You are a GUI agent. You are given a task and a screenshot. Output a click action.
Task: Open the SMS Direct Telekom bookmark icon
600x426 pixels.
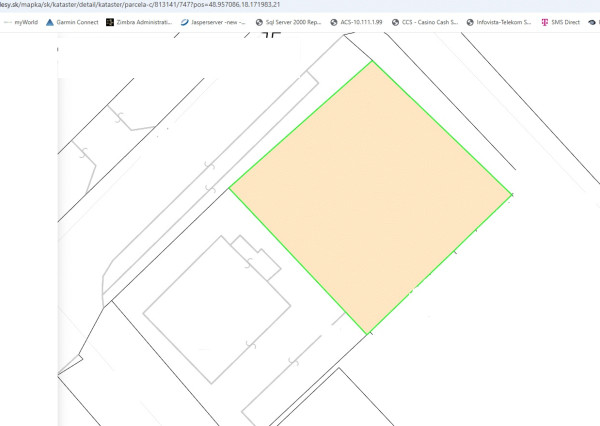[543, 21]
